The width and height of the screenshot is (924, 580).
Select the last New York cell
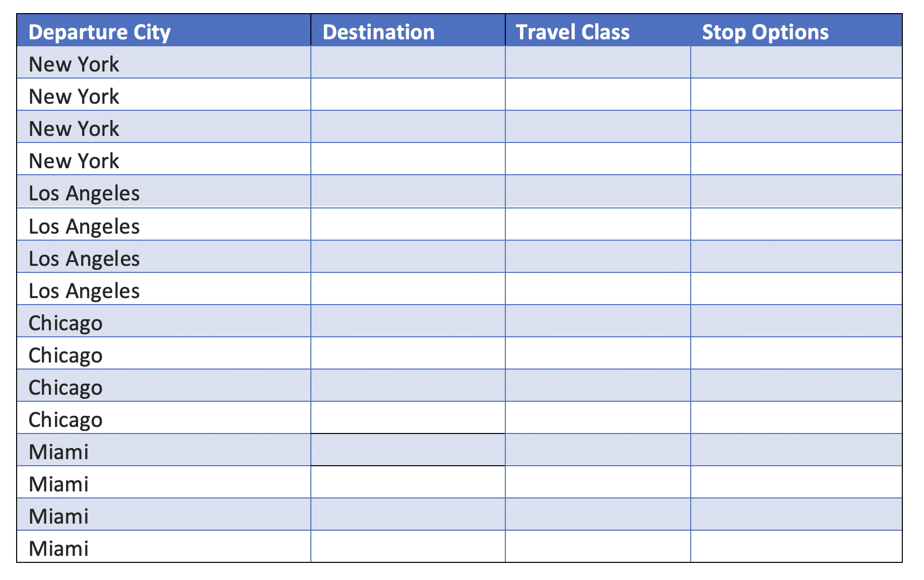click(x=74, y=161)
